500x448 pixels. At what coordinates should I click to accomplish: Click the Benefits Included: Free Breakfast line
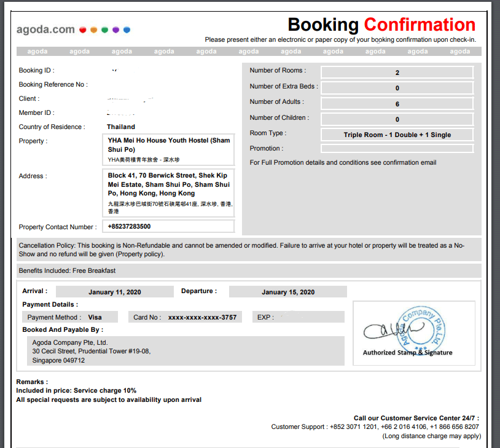pyautogui.click(x=67, y=270)
